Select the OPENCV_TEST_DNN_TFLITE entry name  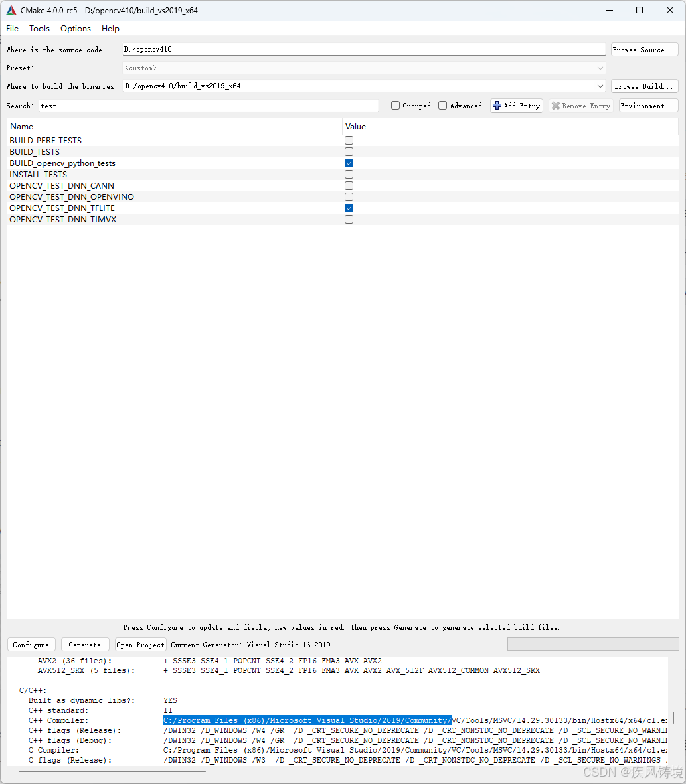pos(62,208)
